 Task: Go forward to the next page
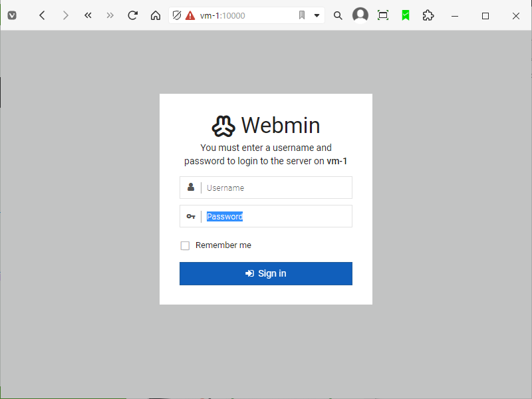[x=65, y=15]
